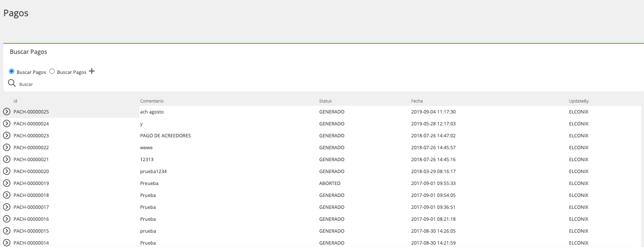The height and width of the screenshot is (247, 644).
Task: Click the date 2018-07-26 14:45:57
Action: [434, 147]
